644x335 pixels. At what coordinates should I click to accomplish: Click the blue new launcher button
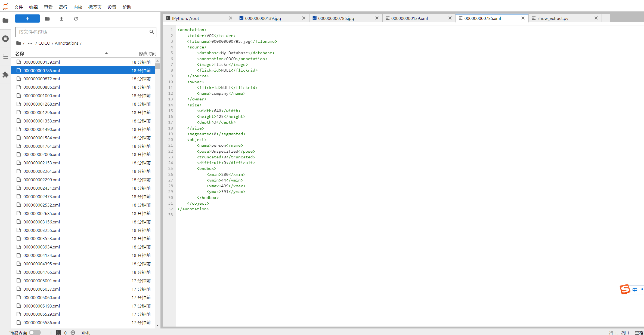tap(27, 19)
